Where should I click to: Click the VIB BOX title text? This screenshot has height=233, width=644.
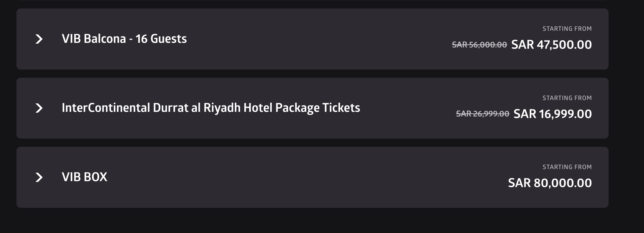pyautogui.click(x=84, y=177)
